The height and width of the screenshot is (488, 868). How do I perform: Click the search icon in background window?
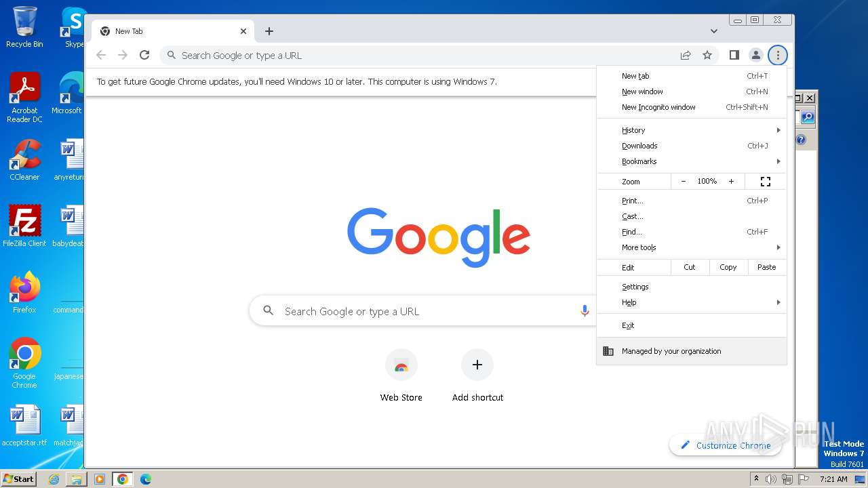tap(807, 117)
